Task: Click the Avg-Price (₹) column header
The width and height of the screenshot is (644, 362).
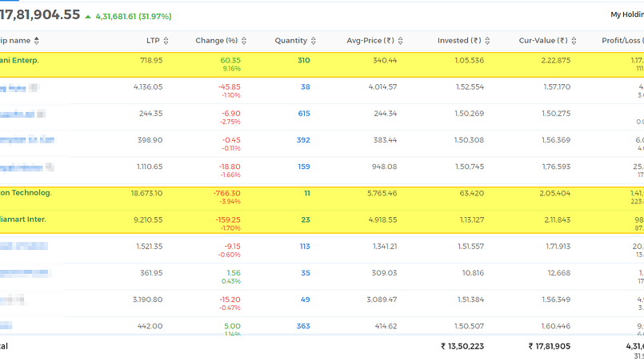Action: [x=370, y=41]
